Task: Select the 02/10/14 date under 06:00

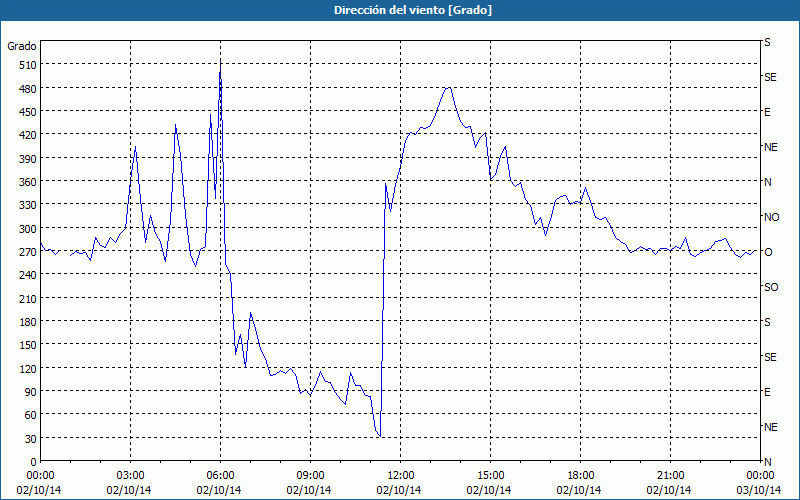Action: (219, 490)
